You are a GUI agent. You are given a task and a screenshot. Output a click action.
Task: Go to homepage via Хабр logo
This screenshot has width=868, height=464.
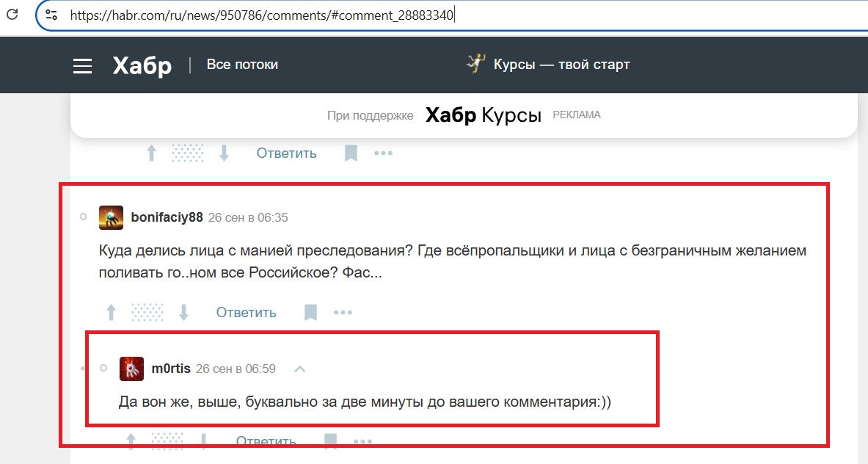(142, 65)
